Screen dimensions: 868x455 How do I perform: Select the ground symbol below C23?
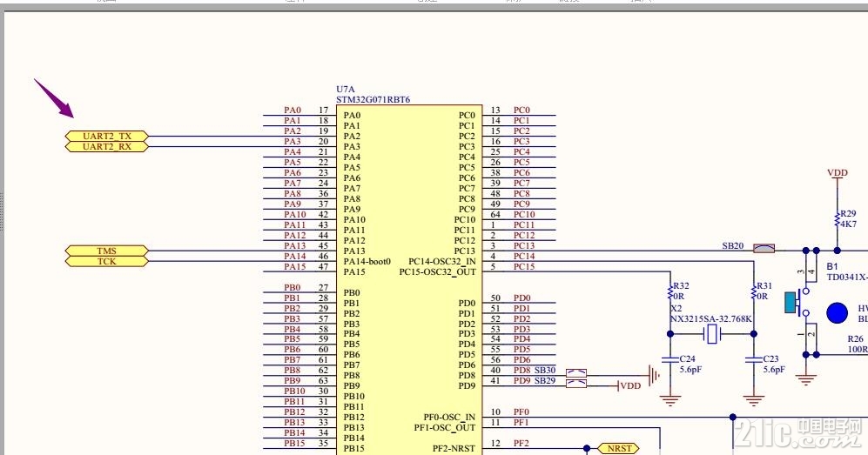[x=754, y=400]
